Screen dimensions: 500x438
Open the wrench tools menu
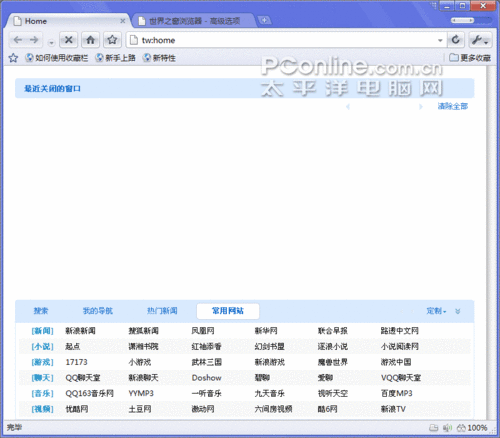[x=480, y=40]
